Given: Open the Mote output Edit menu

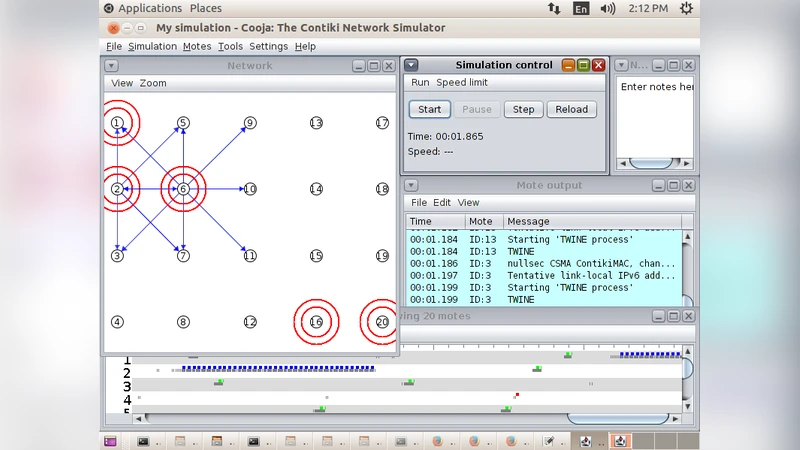Looking at the screenshot, I should tap(442, 203).
